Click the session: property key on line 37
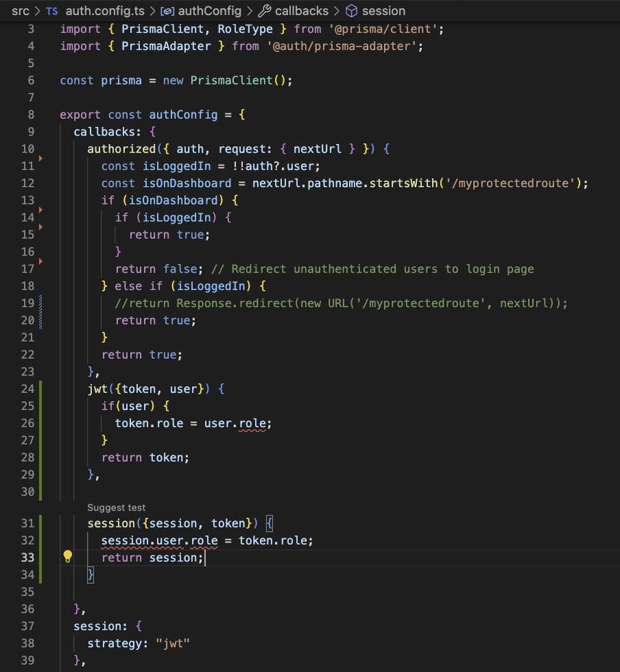The height and width of the screenshot is (672, 620). point(100,627)
